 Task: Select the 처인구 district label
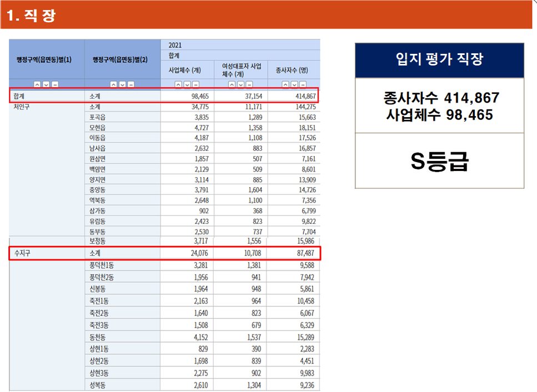click(22, 107)
